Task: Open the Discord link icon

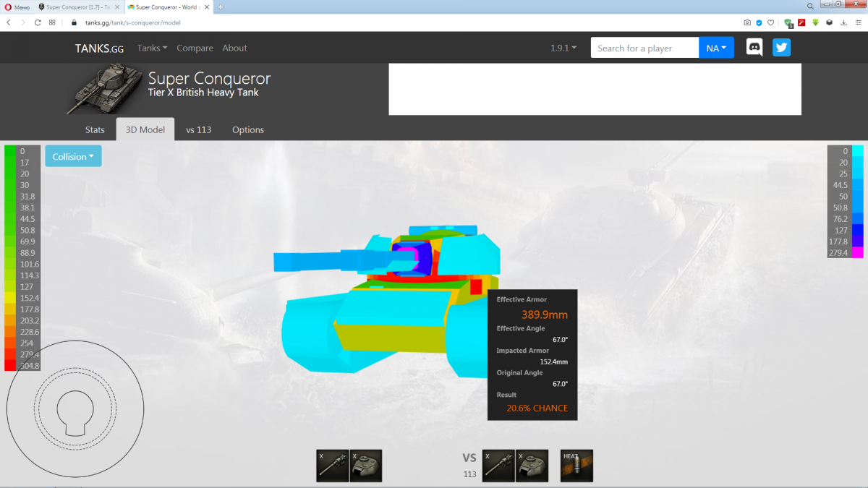Action: tap(754, 48)
